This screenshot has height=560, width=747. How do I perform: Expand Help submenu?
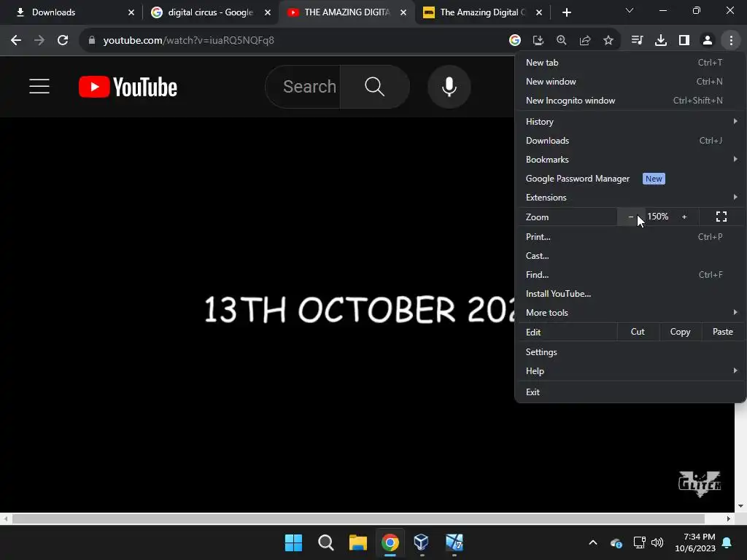tap(630, 371)
